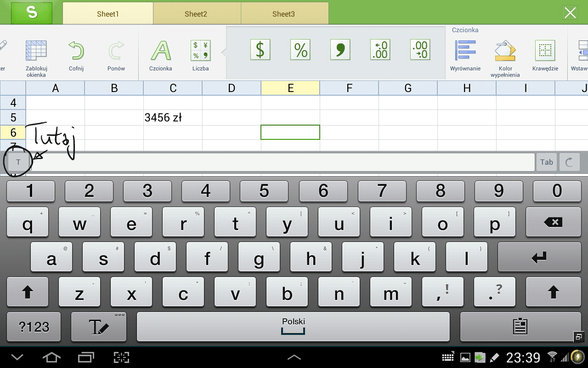Open keyboard notification icon in status bar
588x368 pixels.
[447, 357]
